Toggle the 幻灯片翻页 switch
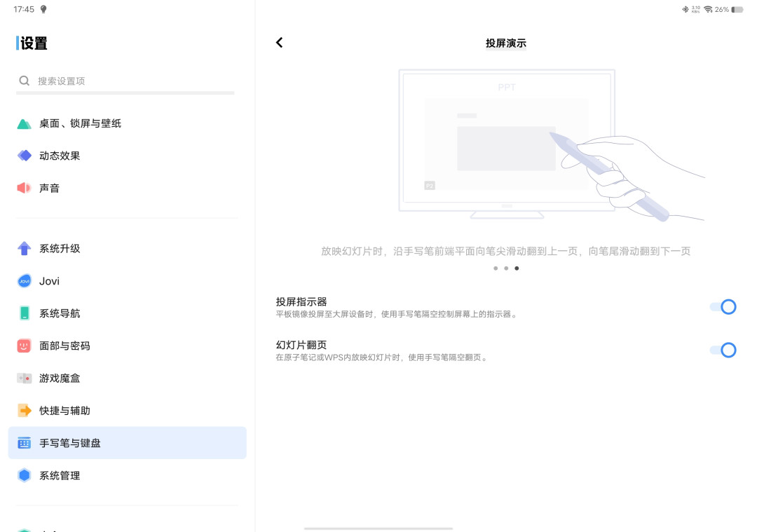 (723, 350)
